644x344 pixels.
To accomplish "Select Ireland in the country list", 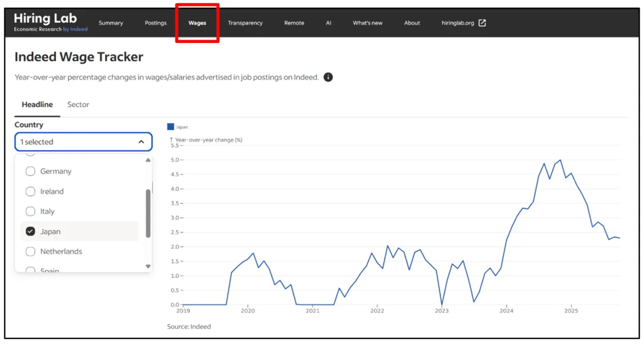I will 31,191.
